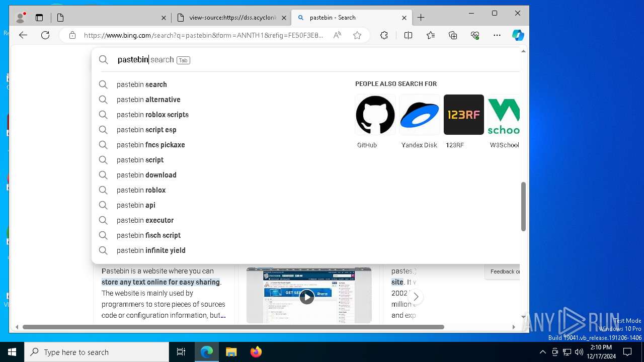Switch to the first untitled tab

[x=111, y=18]
